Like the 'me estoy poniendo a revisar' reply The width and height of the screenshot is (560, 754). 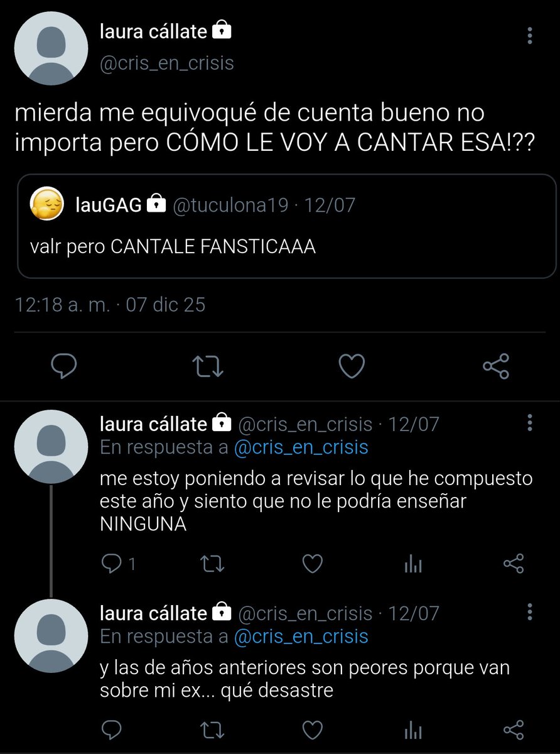(x=312, y=564)
